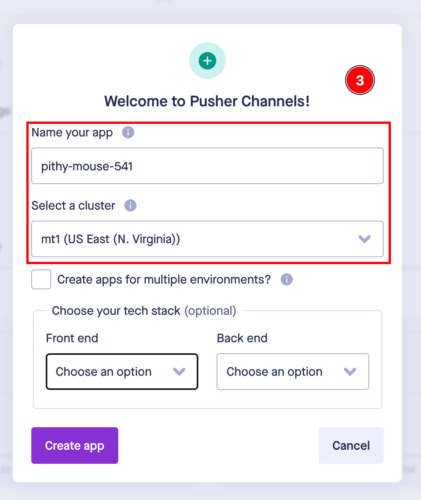Image resolution: width=421 pixels, height=500 pixels.
Task: Click the chevron in the cluster dropdown
Action: [364, 239]
